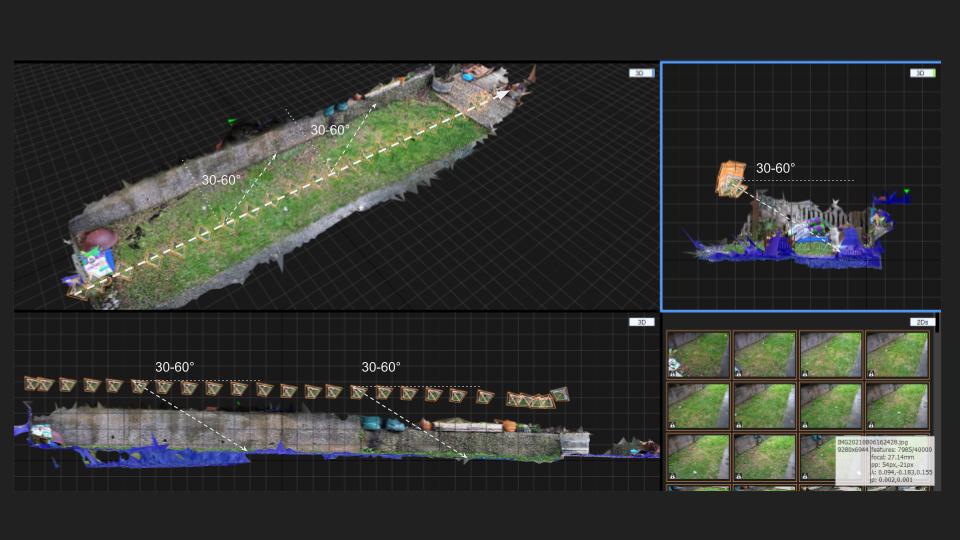Click the 30-60° label in the front view
This screenshot has width=960, height=540.
[x=775, y=169]
